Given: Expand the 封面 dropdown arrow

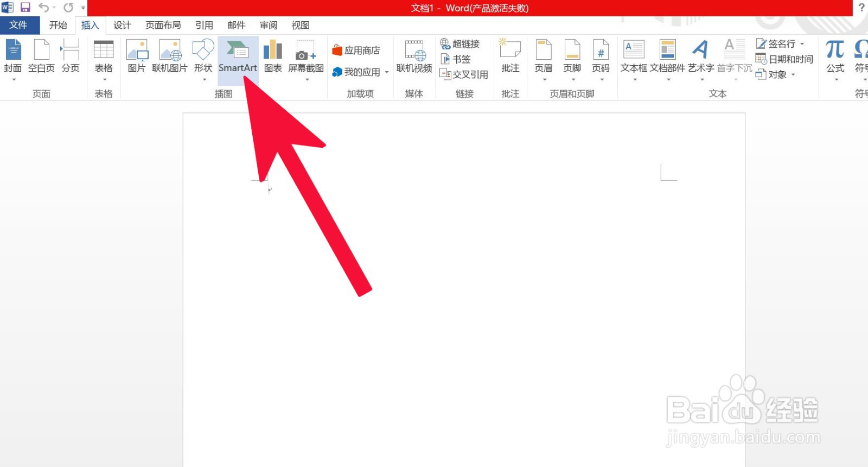Looking at the screenshot, I should (x=14, y=80).
